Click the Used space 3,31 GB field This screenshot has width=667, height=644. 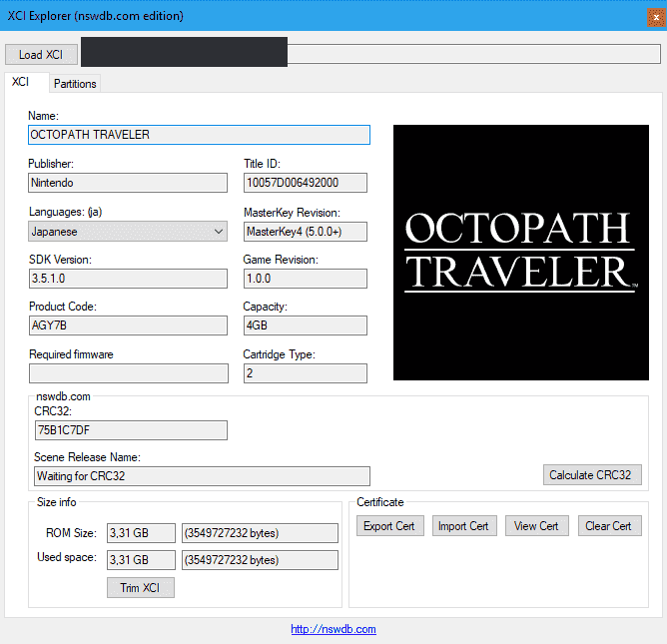pyautogui.click(x=141, y=560)
